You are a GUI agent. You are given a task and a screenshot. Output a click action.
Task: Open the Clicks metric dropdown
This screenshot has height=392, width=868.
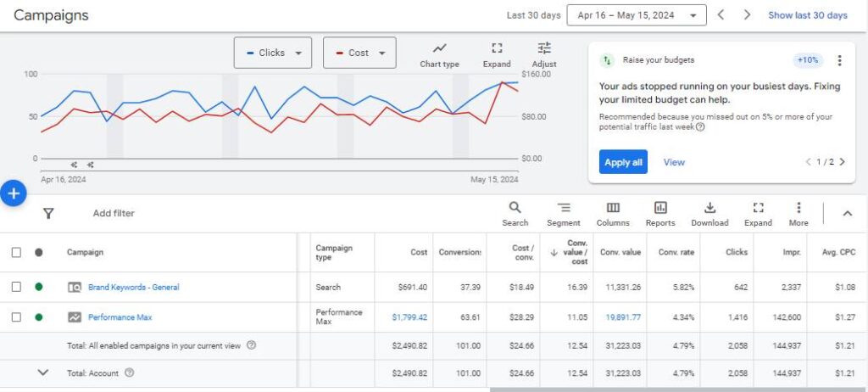coord(272,53)
